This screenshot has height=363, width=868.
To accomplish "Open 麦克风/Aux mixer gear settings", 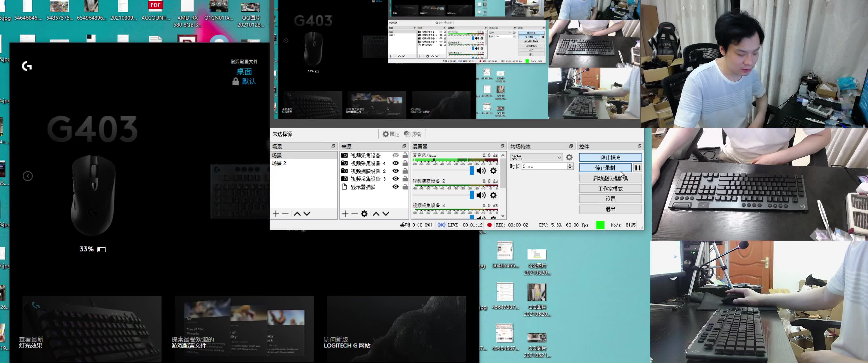I will (x=493, y=171).
